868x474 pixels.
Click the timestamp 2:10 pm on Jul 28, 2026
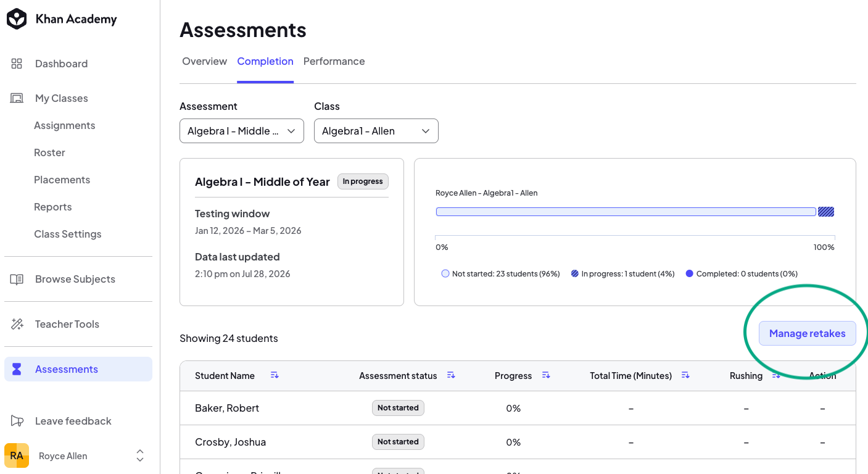coord(242,274)
